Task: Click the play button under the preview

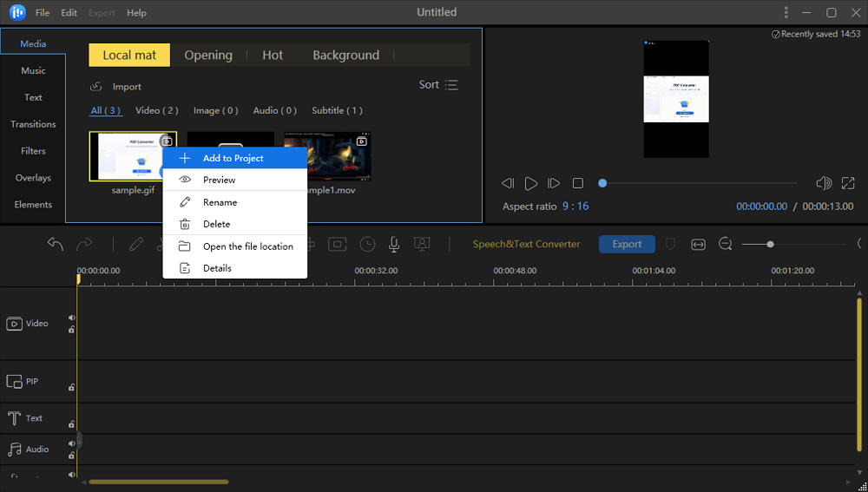Action: click(531, 183)
